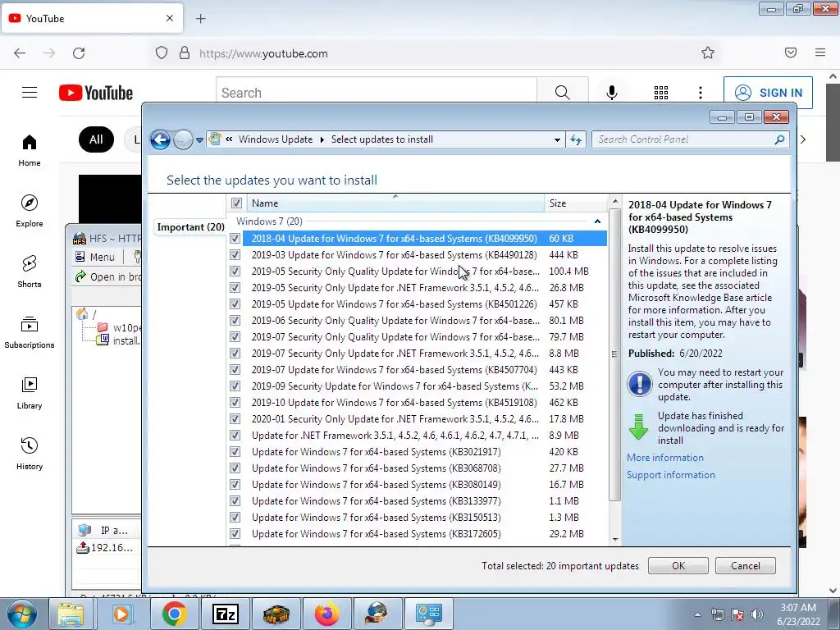Click the arrow after Windows Update breadcrumb
Screen dimensions: 840x630
click(x=322, y=139)
